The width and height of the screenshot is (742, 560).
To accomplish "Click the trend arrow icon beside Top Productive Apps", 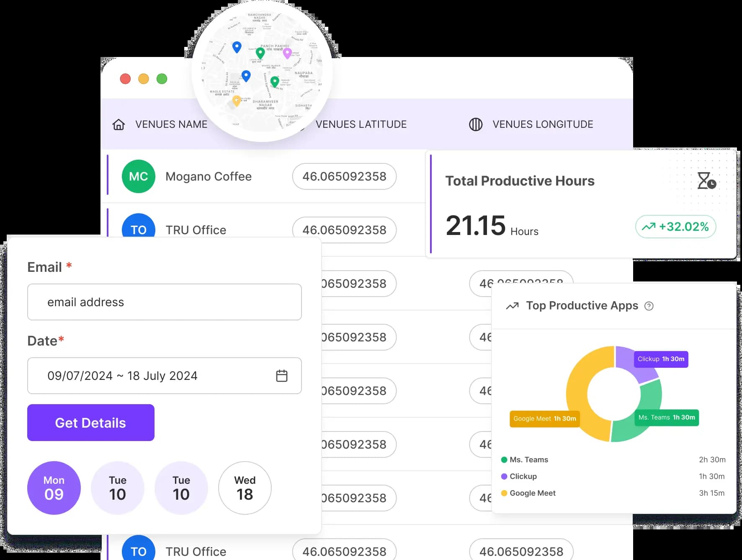I will [x=512, y=306].
